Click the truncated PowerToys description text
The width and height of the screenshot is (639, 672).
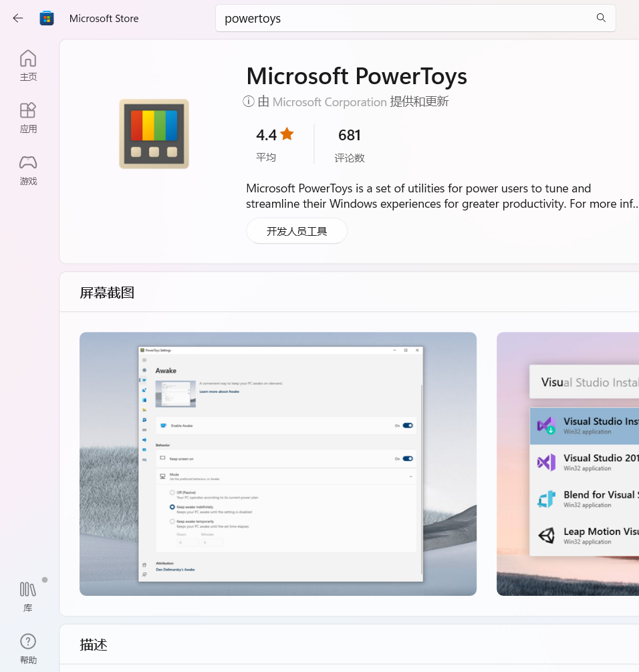(x=441, y=196)
